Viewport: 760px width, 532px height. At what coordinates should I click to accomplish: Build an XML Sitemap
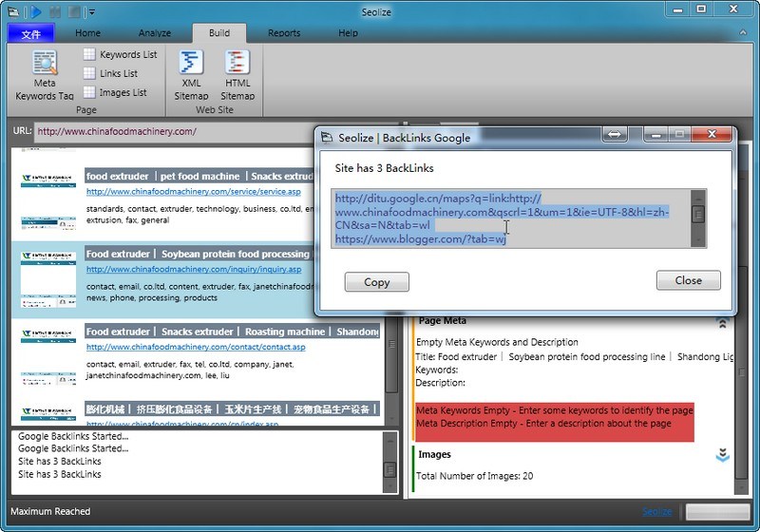point(192,75)
